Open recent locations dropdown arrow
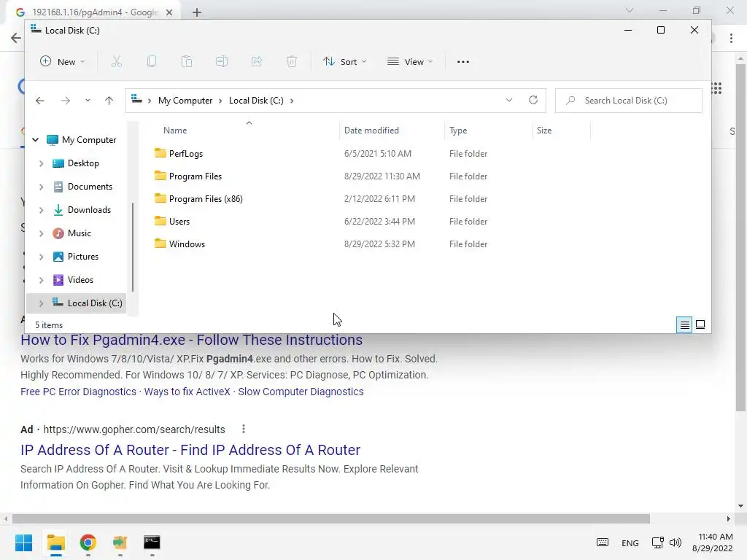This screenshot has height=560, width=747. 88,101
